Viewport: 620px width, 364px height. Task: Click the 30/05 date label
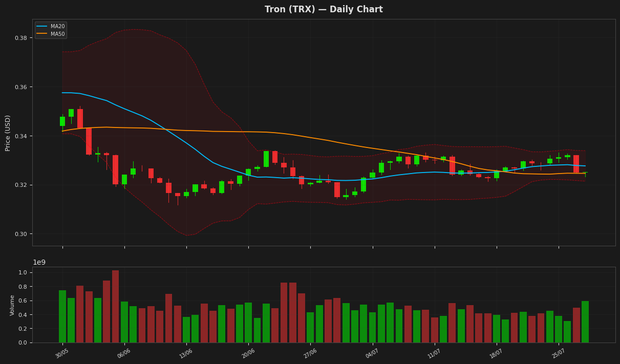(62, 353)
